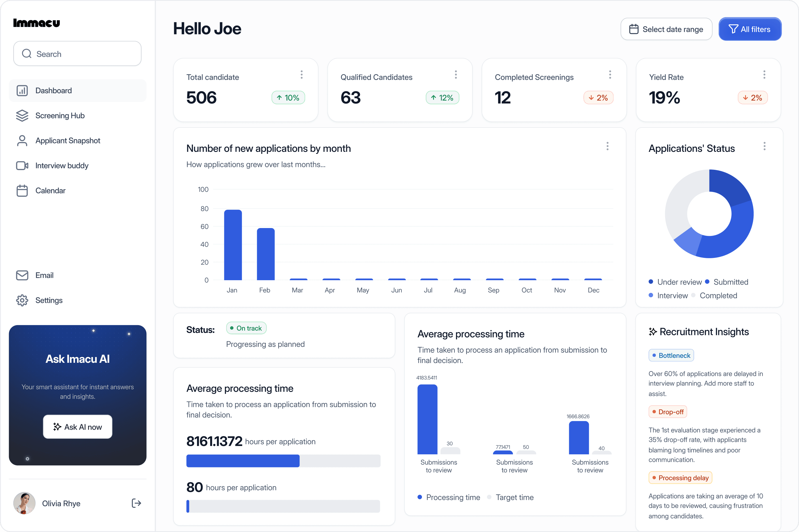The width and height of the screenshot is (799, 532).
Task: Click the Search input field
Action: click(77, 54)
